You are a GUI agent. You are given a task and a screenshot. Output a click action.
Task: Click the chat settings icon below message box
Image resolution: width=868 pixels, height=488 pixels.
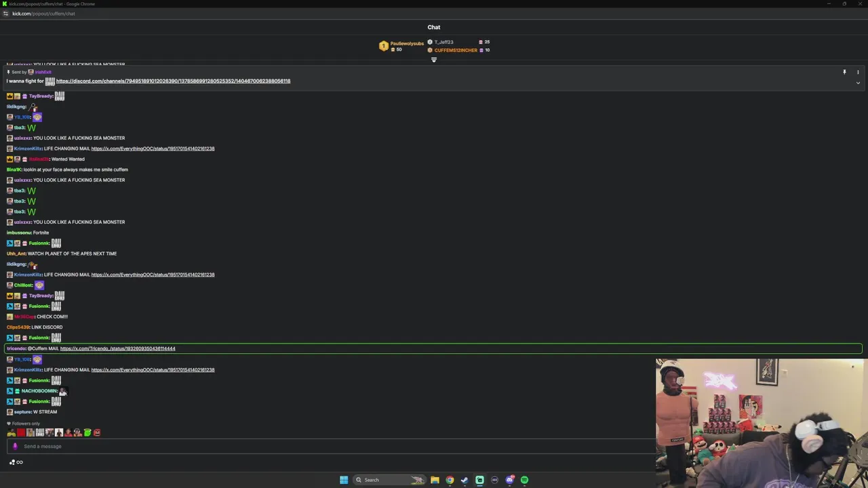tap(12, 462)
